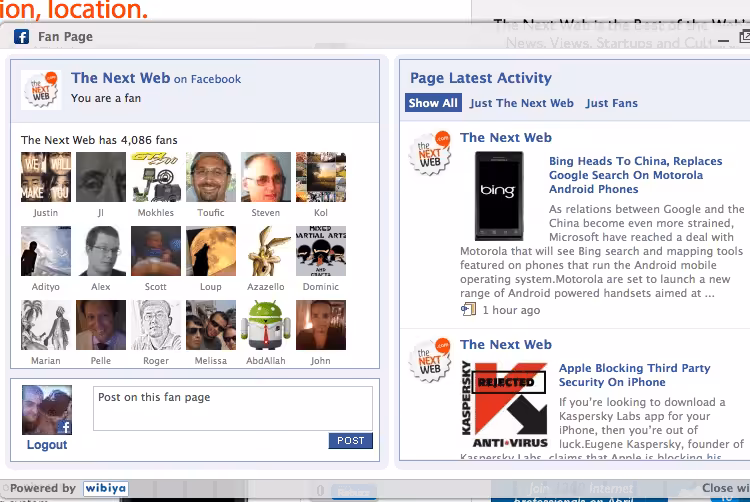This screenshot has width=750, height=502.
Task: Click the Close widget text in toolbar
Action: pos(726,488)
